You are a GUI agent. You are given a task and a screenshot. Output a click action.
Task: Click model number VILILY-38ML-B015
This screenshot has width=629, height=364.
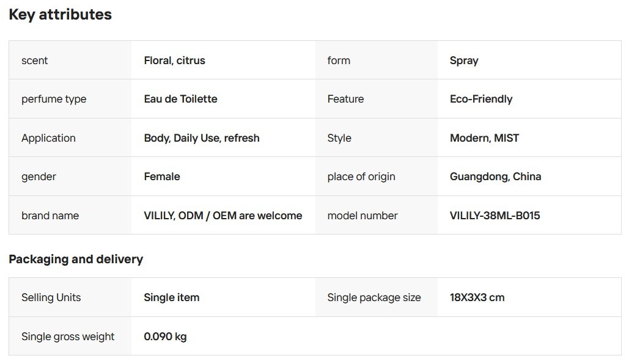click(495, 216)
